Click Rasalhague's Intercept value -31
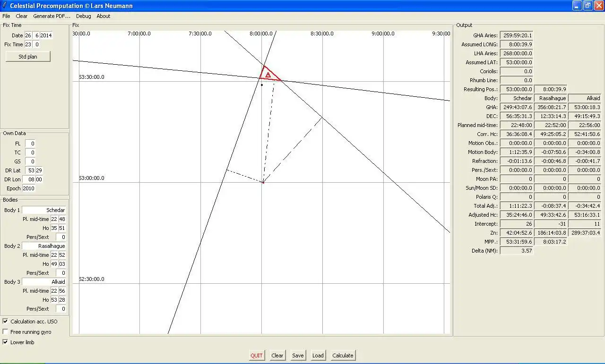The image size is (605, 364). pyautogui.click(x=551, y=224)
